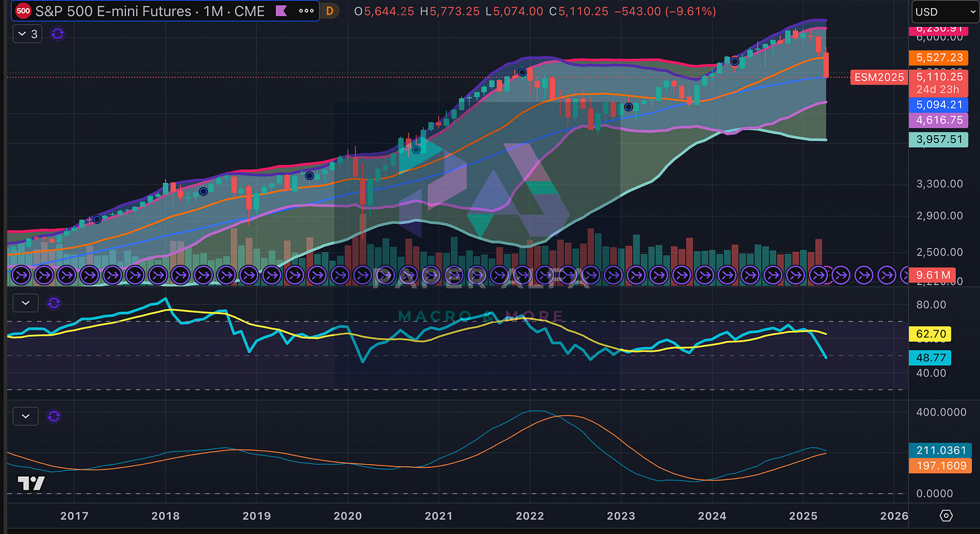Click the event marker on mid-2018 candle
980x534 pixels.
coord(203,192)
